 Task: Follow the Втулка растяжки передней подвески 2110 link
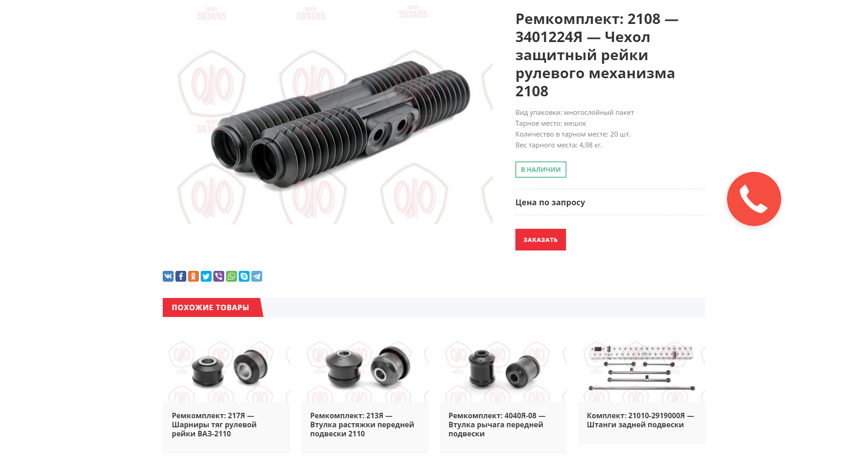(362, 425)
